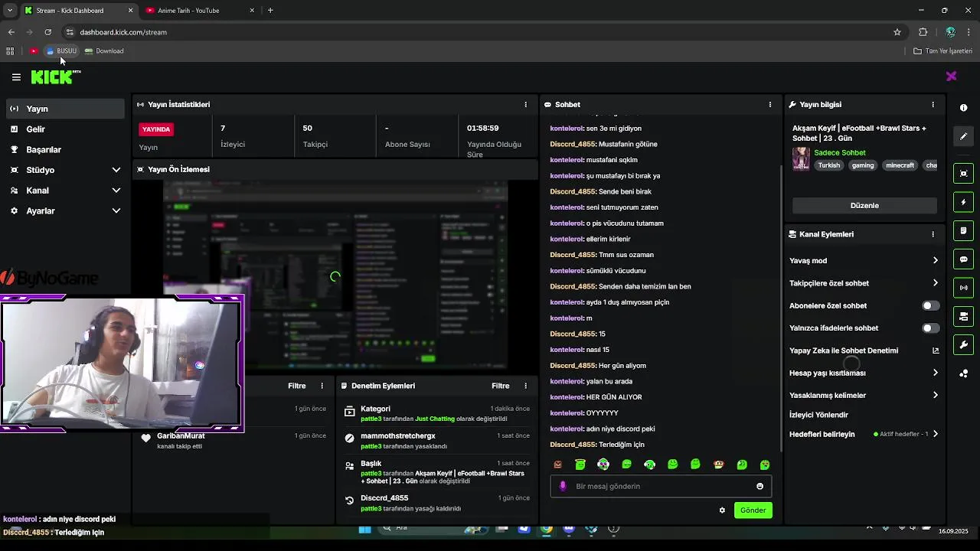The image size is (980, 551).
Task: Open İzleyici Yönlendir option
Action: [x=818, y=415]
